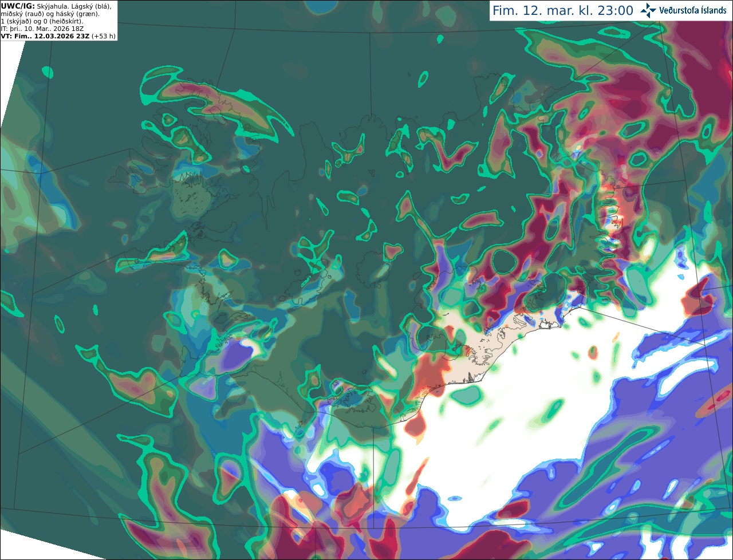Click the 'VT: Fim.. 12.03.2026 23Z (+53 h)' line
The height and width of the screenshot is (560, 733).
[x=58, y=36]
